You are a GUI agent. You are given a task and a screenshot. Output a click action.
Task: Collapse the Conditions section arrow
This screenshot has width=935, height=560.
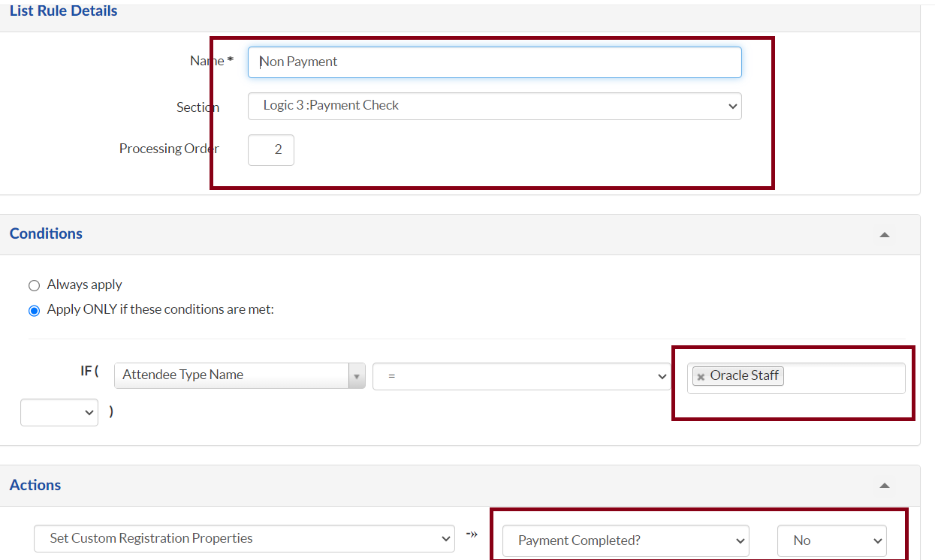885,235
